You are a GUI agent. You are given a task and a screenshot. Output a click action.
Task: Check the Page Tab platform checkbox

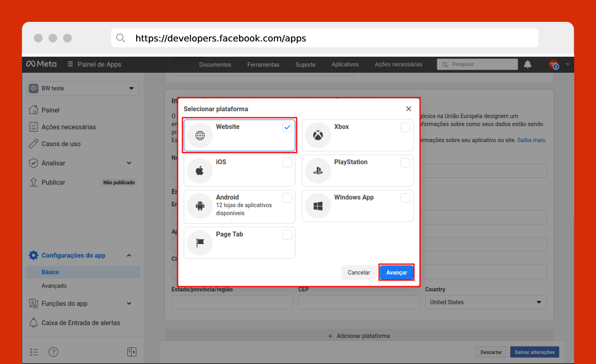(x=287, y=235)
